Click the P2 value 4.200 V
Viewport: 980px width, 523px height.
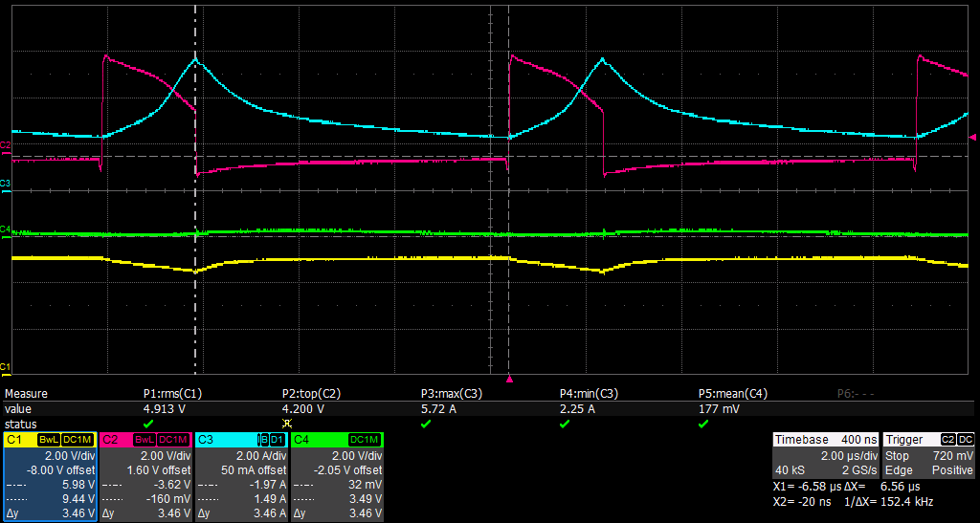pyautogui.click(x=303, y=409)
